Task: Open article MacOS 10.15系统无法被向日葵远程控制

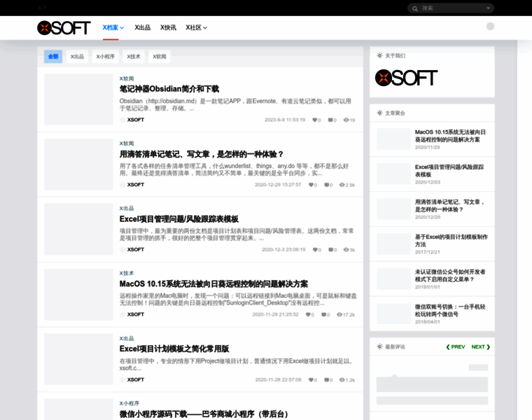Action: (x=213, y=283)
